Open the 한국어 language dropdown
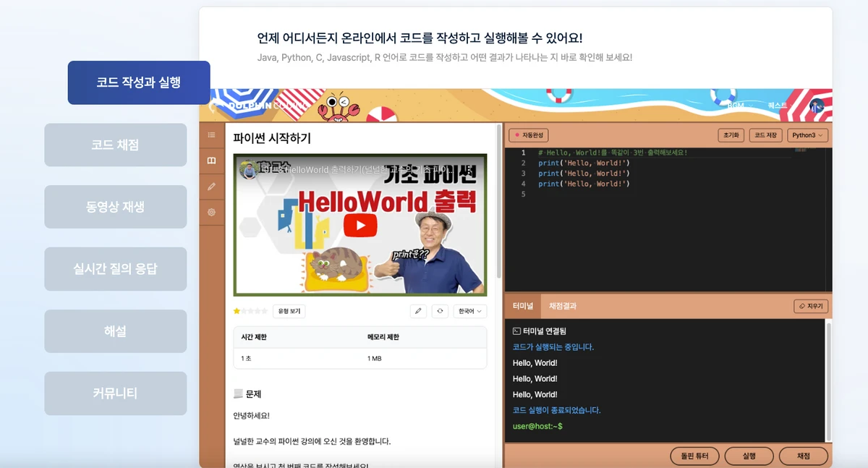The width and height of the screenshot is (868, 468). [x=470, y=311]
